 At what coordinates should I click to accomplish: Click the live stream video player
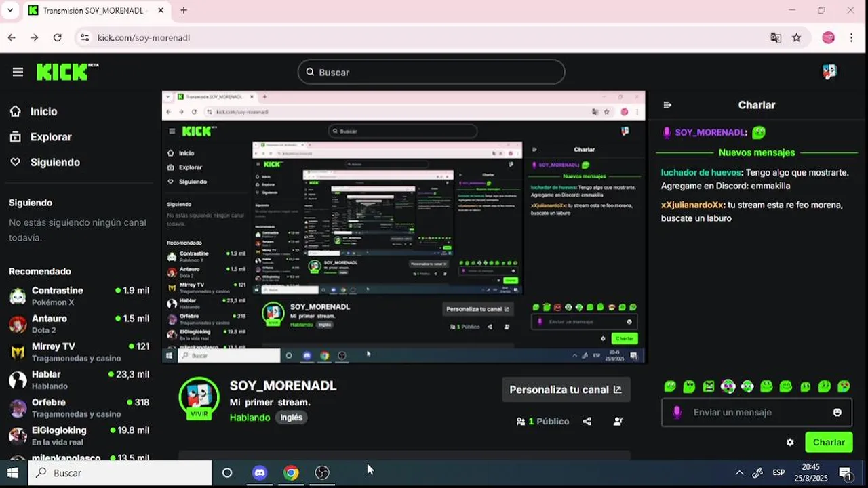(403, 227)
